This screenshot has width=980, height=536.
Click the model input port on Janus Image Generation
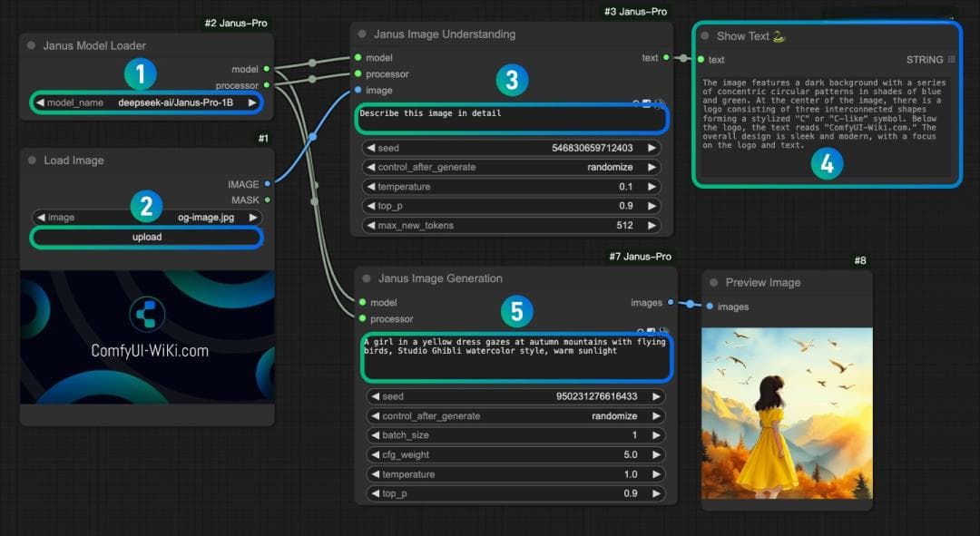tap(362, 302)
